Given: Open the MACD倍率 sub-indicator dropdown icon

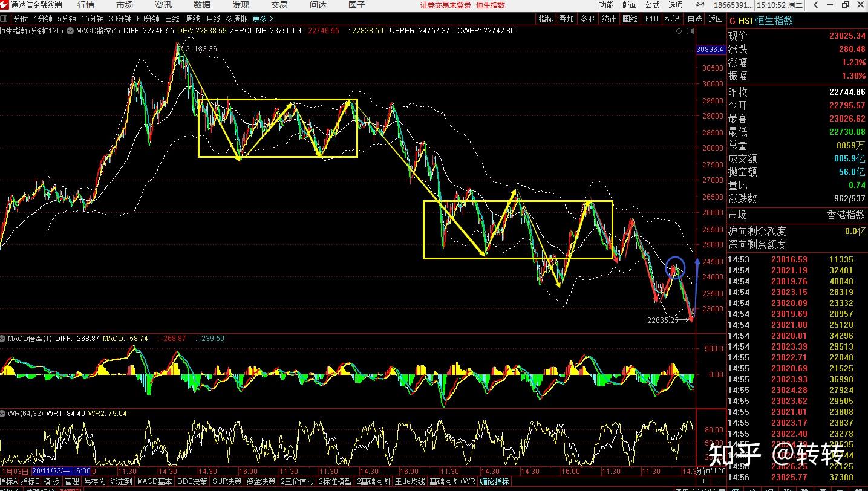Looking at the screenshot, I should click(4, 339).
